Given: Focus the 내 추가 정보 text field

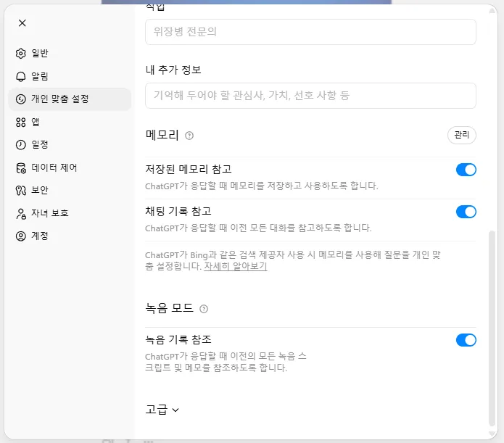Looking at the screenshot, I should click(x=310, y=96).
